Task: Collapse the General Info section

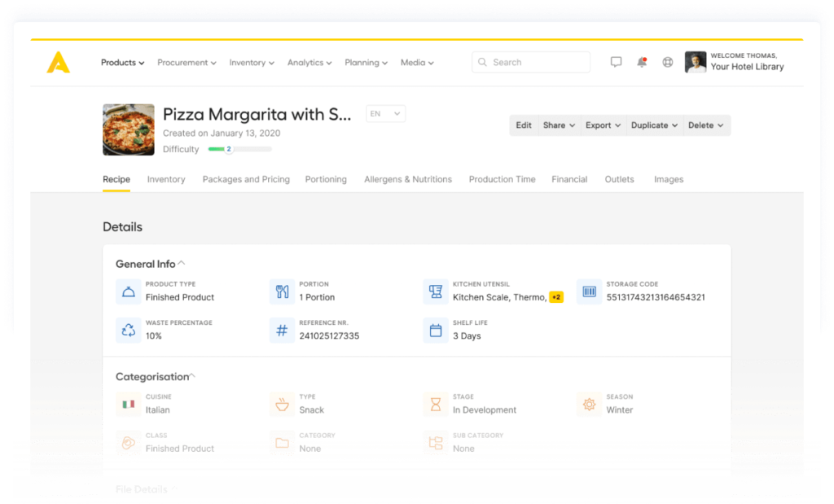Action: pyautogui.click(x=182, y=263)
